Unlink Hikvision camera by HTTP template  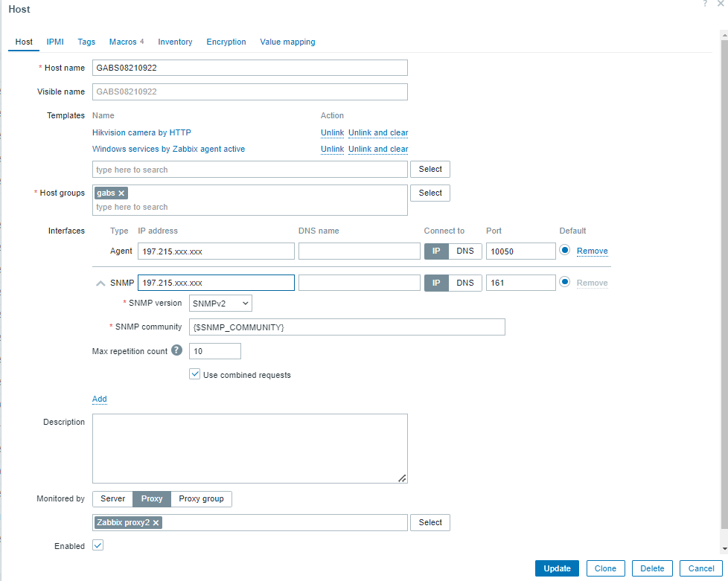pos(332,132)
